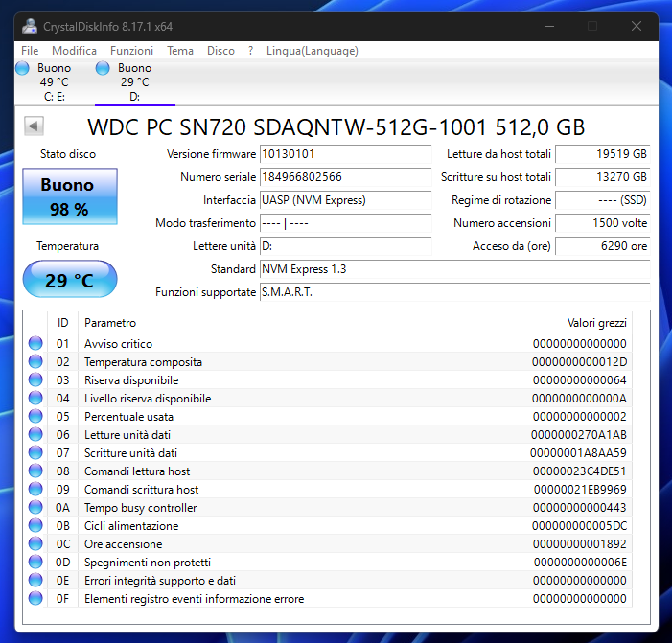Open the Tema menu

pos(180,51)
